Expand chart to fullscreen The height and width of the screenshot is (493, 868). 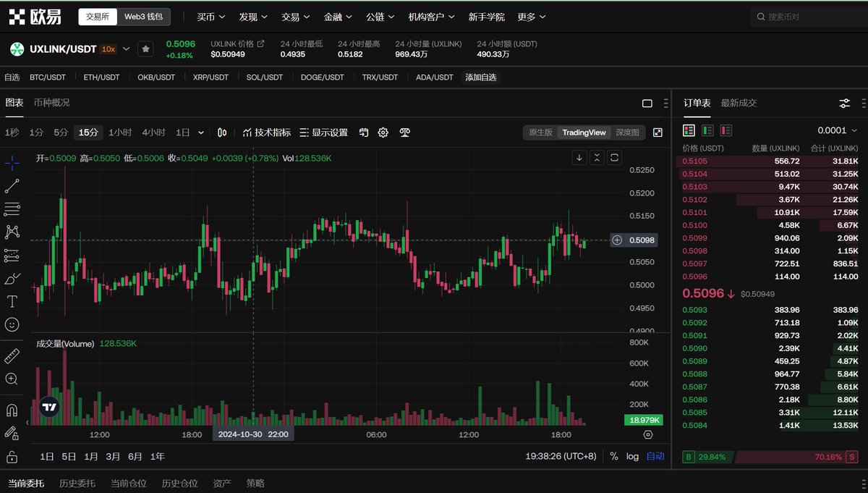(x=658, y=132)
